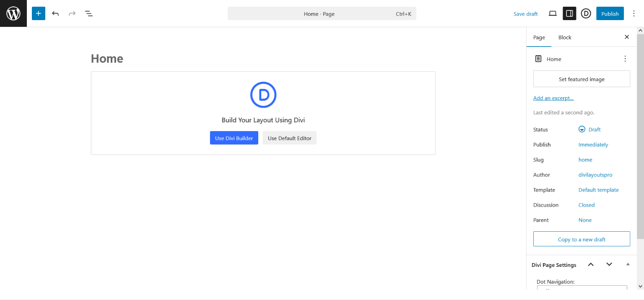Open the Publish Immediately date picker
This screenshot has height=300, width=644.
(x=593, y=145)
